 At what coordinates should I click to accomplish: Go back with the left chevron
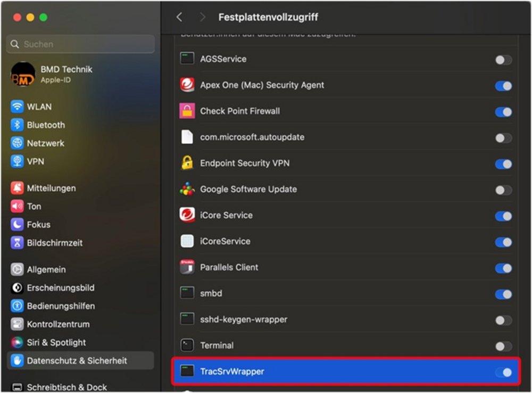[x=179, y=17]
